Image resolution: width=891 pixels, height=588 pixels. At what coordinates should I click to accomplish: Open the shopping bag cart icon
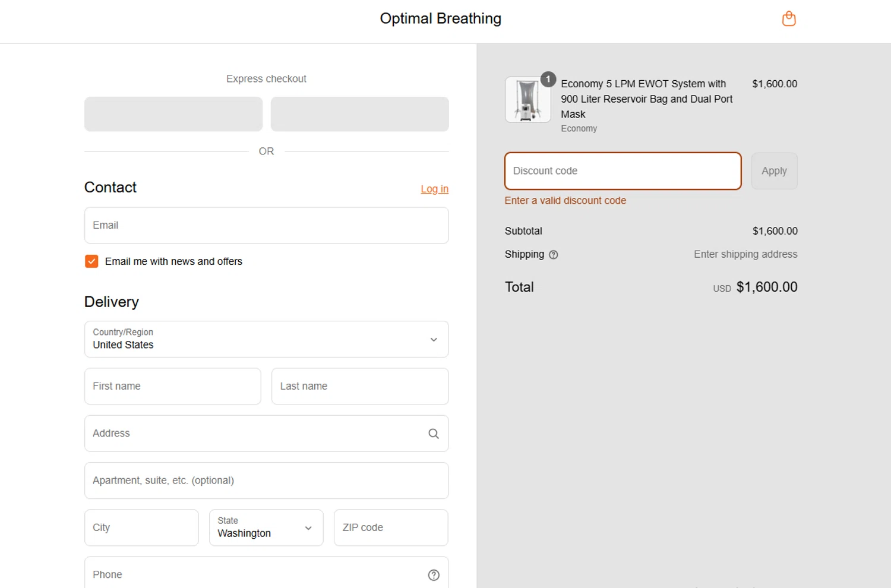(x=789, y=18)
